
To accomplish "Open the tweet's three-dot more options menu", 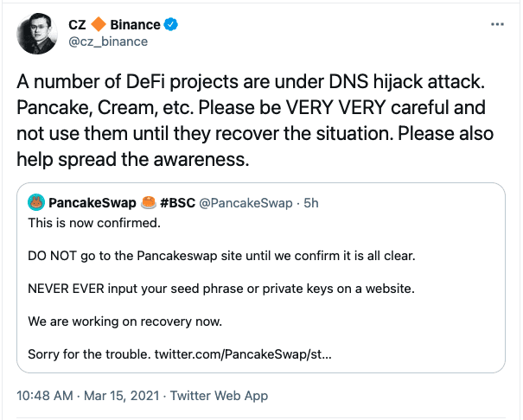I will (x=497, y=24).
